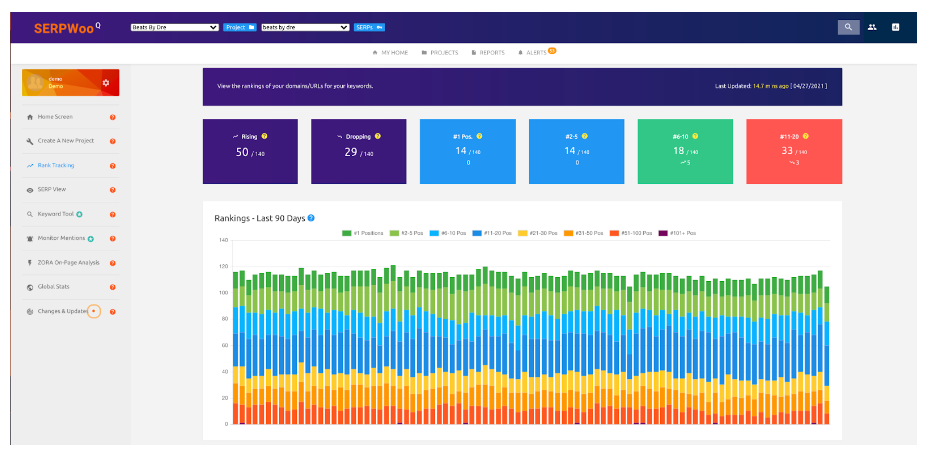
Task: Open the users/team icon in header
Action: point(872,27)
